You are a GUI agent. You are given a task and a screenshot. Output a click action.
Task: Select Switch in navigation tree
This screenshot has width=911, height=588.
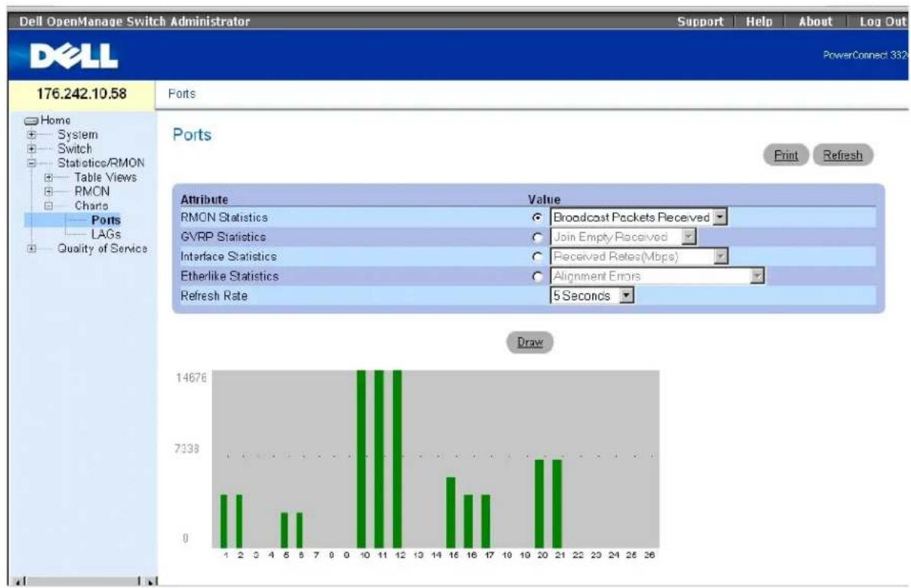[74, 149]
